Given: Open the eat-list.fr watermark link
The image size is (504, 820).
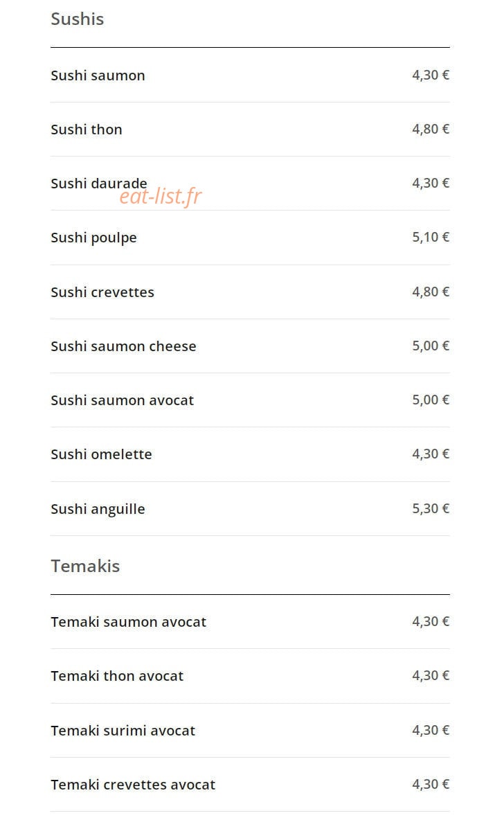Looking at the screenshot, I should [x=161, y=197].
